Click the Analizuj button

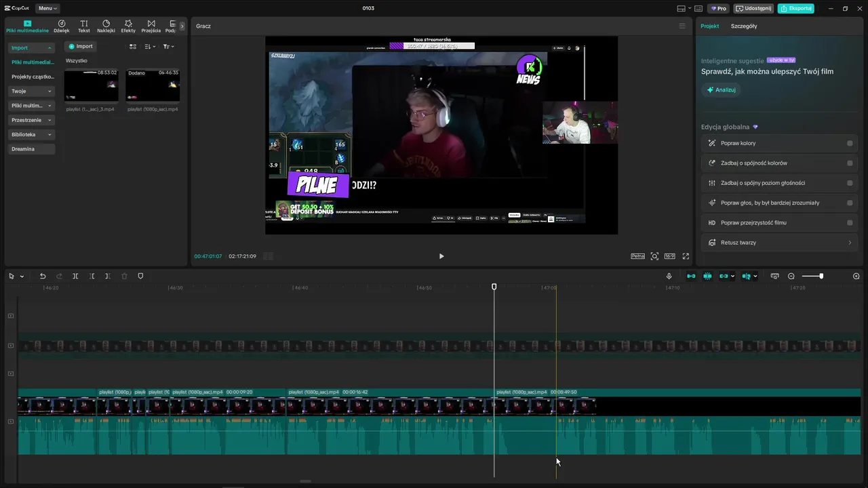pyautogui.click(x=721, y=89)
